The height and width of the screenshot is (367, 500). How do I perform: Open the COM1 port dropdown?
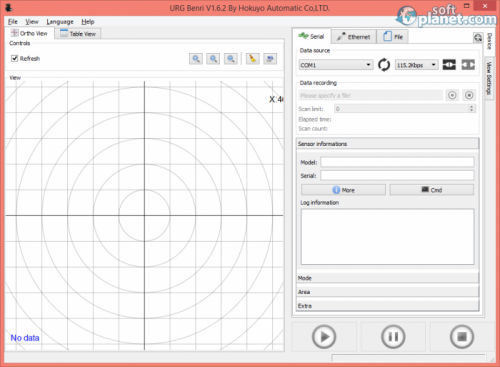click(336, 65)
